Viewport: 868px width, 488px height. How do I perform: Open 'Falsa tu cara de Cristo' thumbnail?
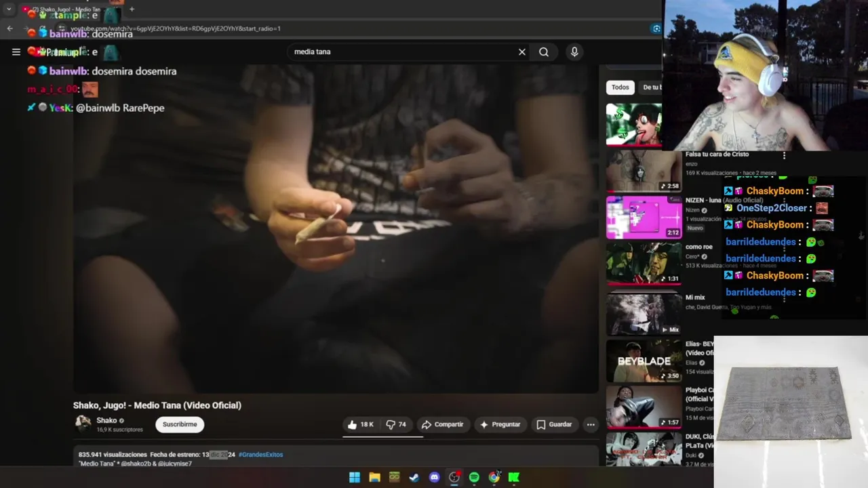tap(644, 171)
